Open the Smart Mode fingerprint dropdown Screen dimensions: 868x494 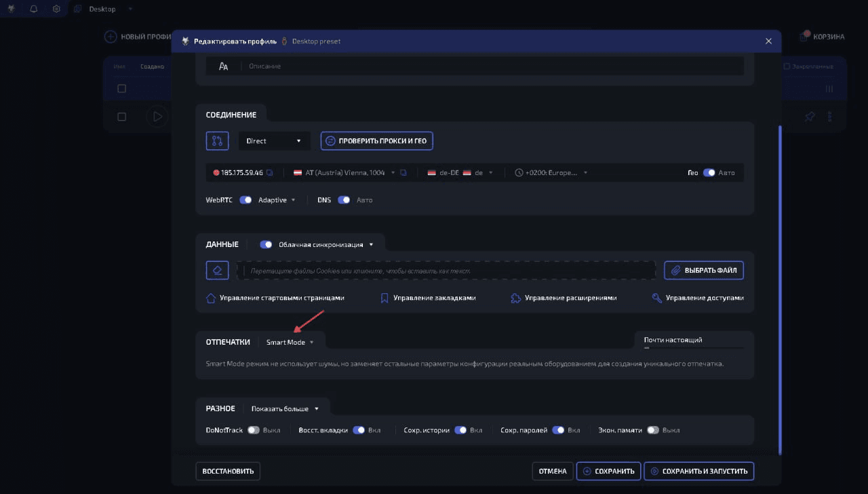[290, 343]
